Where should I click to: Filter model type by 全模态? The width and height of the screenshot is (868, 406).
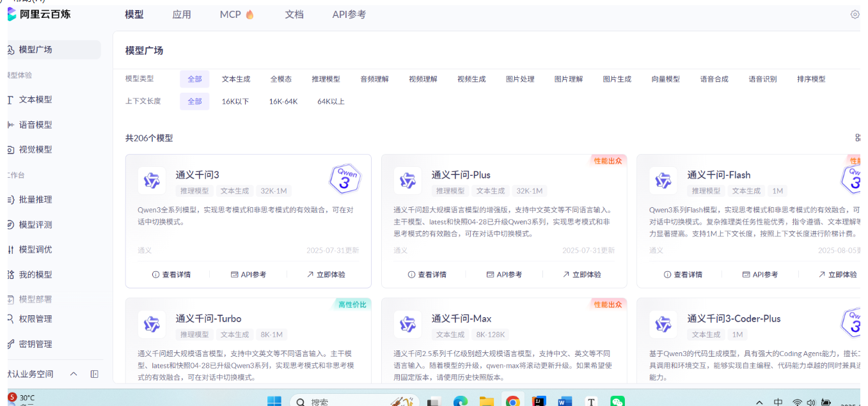[x=281, y=79]
